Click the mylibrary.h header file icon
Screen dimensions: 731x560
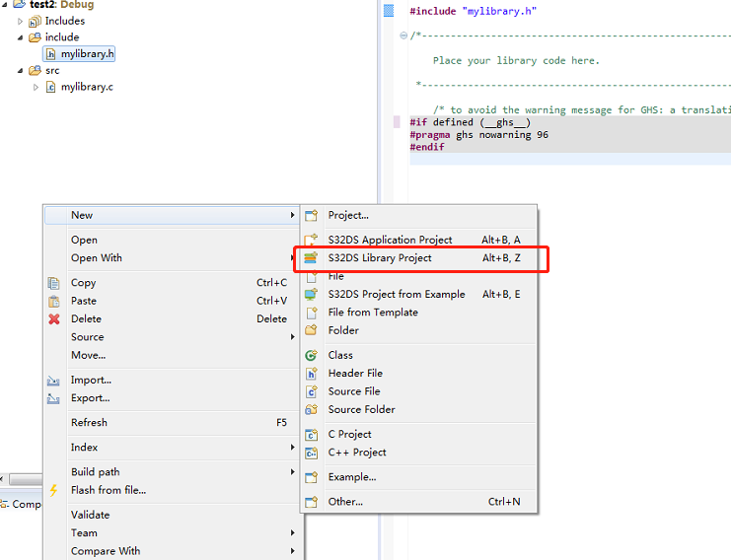(x=51, y=54)
